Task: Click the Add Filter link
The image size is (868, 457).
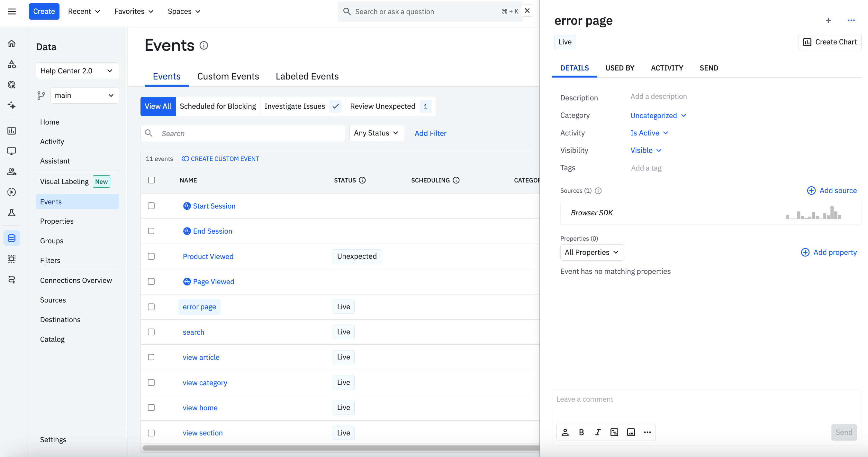Action: [x=430, y=133]
